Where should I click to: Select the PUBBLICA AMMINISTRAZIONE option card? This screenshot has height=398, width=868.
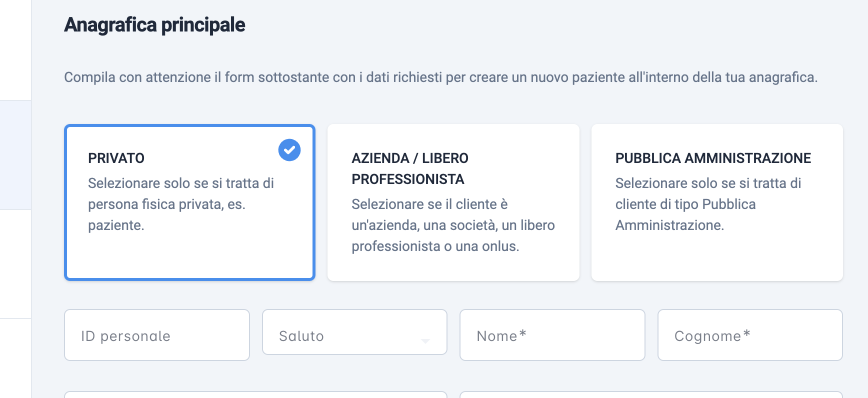point(717,202)
